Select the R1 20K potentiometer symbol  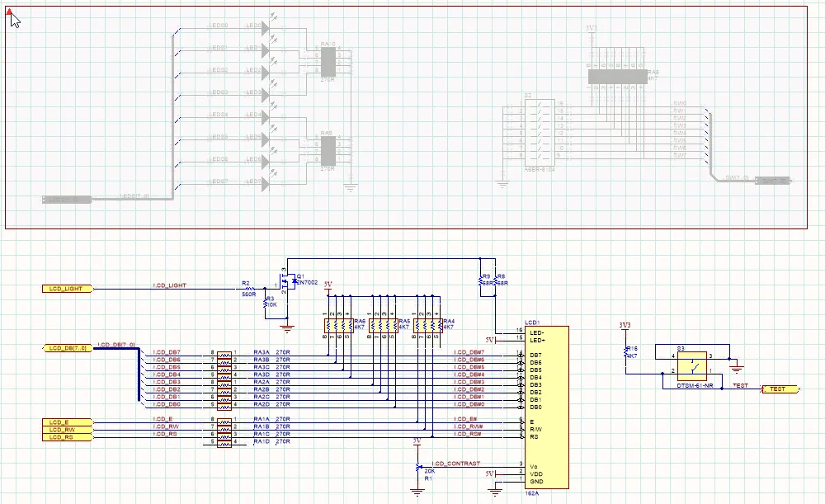coord(418,467)
